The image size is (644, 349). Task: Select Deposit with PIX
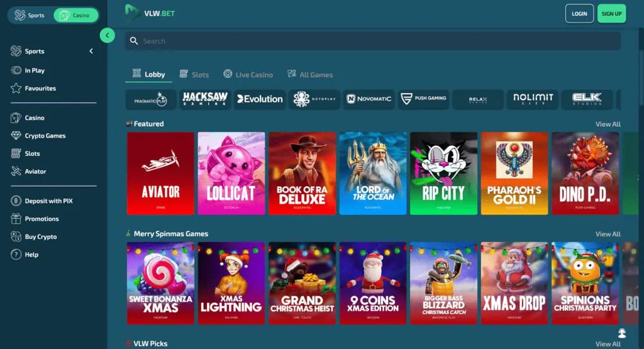coord(42,201)
